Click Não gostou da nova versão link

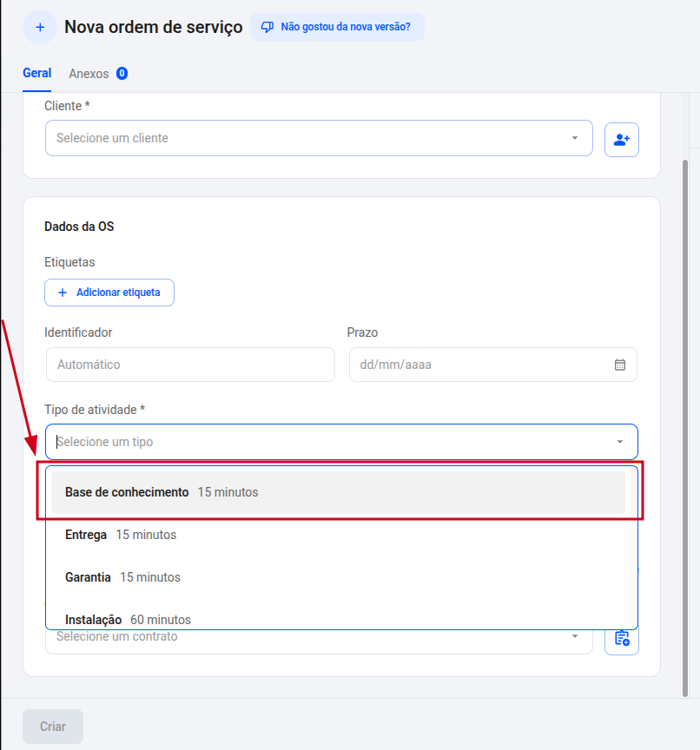click(345, 27)
